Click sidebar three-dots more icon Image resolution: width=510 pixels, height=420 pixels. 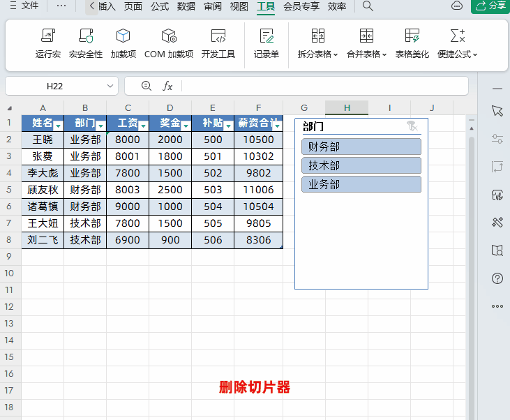[497, 306]
